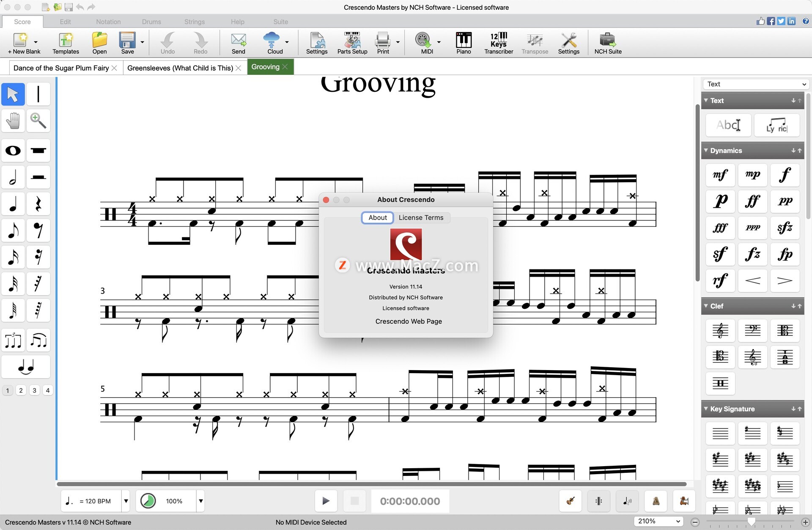This screenshot has width=812, height=530.
Task: Click the playback time display
Action: pyautogui.click(x=410, y=501)
